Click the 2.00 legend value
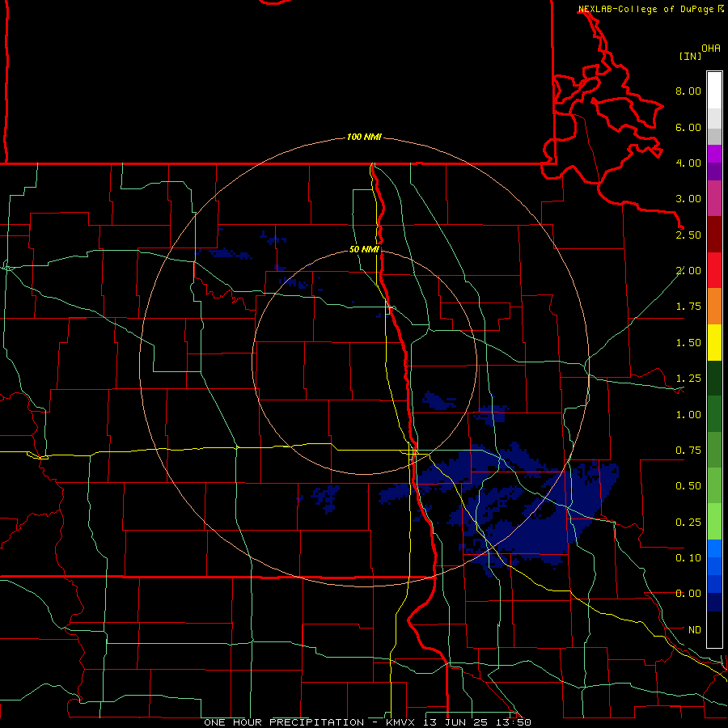Viewport: 728px width, 728px height. coord(688,271)
